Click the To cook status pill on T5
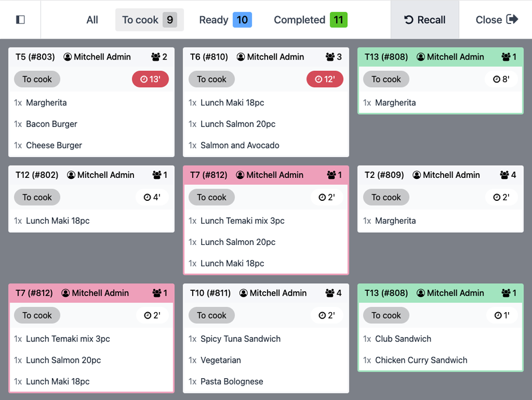Viewport: 532px width, 400px height. point(37,79)
